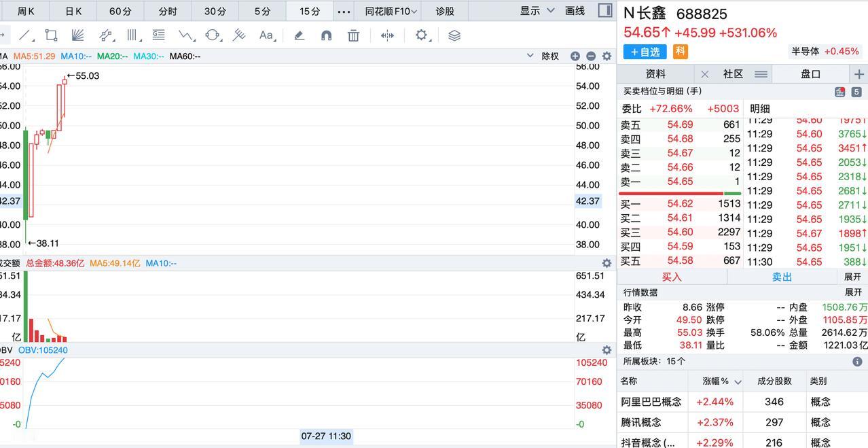Click the orange 科 badge icon
Image resolution: width=868 pixels, height=448 pixels.
coord(680,52)
